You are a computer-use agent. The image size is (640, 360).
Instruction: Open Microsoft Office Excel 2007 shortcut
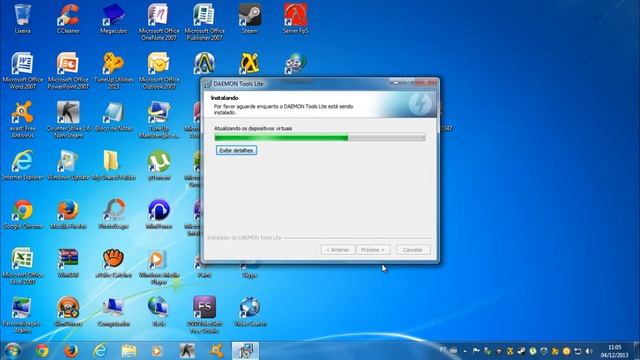click(x=22, y=266)
